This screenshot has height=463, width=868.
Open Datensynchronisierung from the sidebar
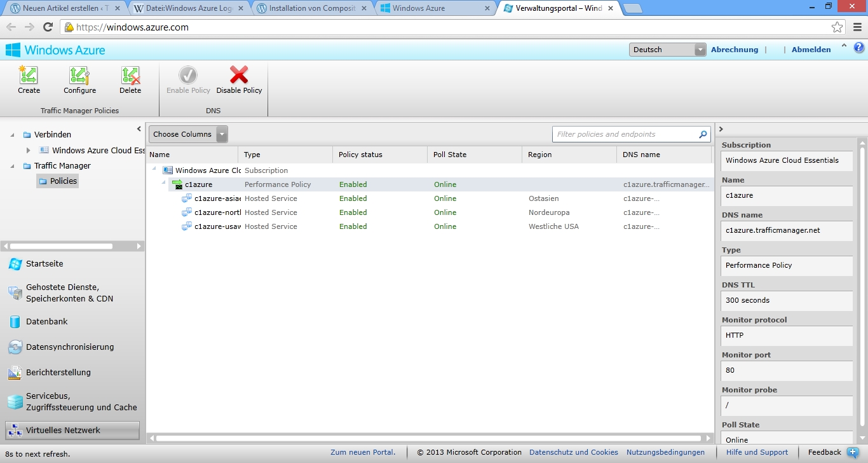pos(70,347)
